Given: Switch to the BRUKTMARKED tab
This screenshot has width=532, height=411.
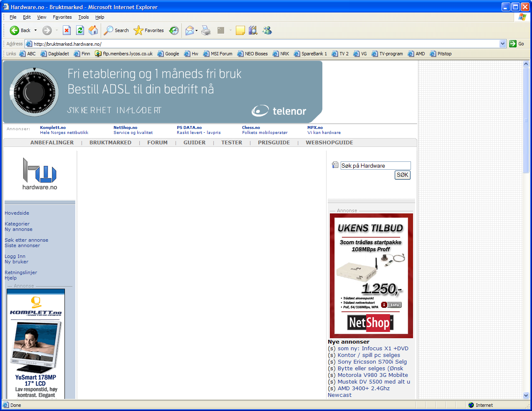Looking at the screenshot, I should [x=110, y=142].
